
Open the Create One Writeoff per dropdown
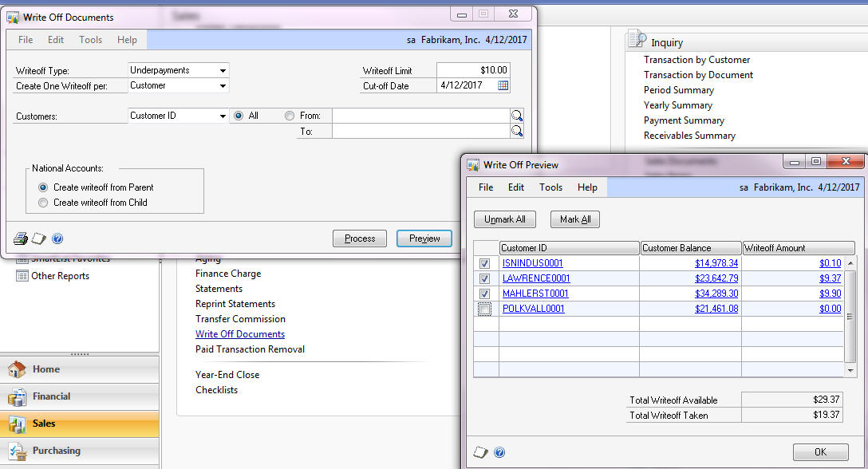[223, 86]
